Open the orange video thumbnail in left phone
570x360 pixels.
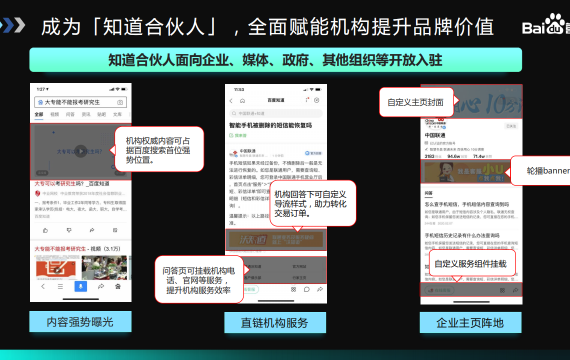[56, 267]
